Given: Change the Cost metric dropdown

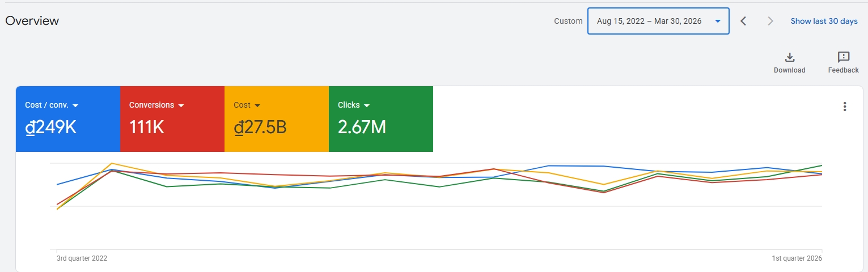Looking at the screenshot, I should [x=247, y=105].
